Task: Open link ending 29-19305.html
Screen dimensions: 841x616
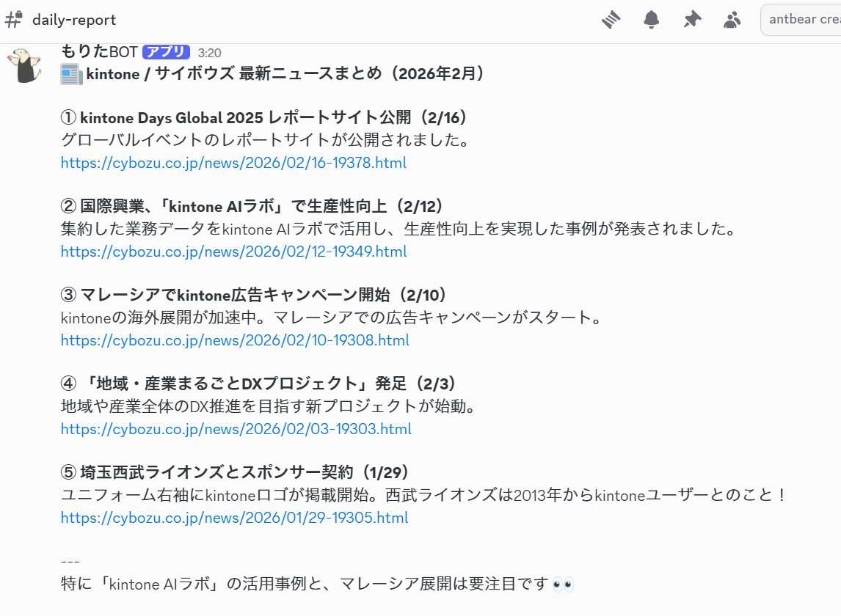Action: [234, 517]
